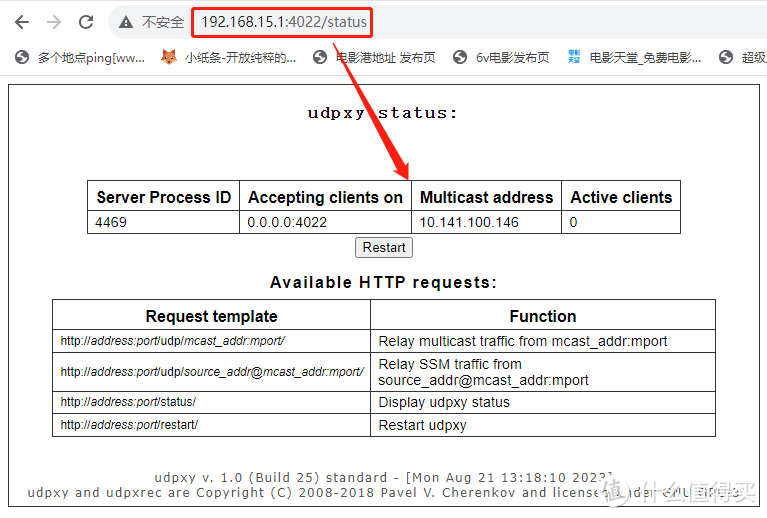Click the globe icon of 6v电影发布页 bookmark
Image resolution: width=767 pixels, height=518 pixels.
pos(460,58)
